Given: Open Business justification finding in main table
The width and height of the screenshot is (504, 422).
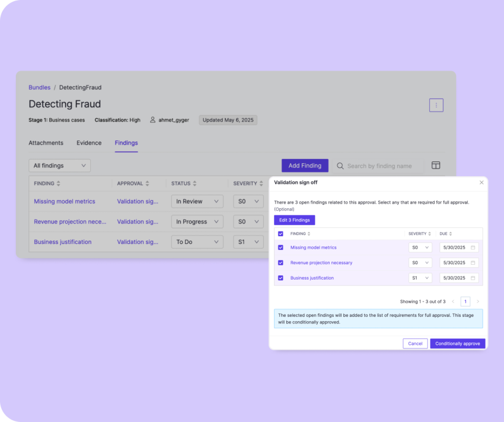Looking at the screenshot, I should point(63,242).
